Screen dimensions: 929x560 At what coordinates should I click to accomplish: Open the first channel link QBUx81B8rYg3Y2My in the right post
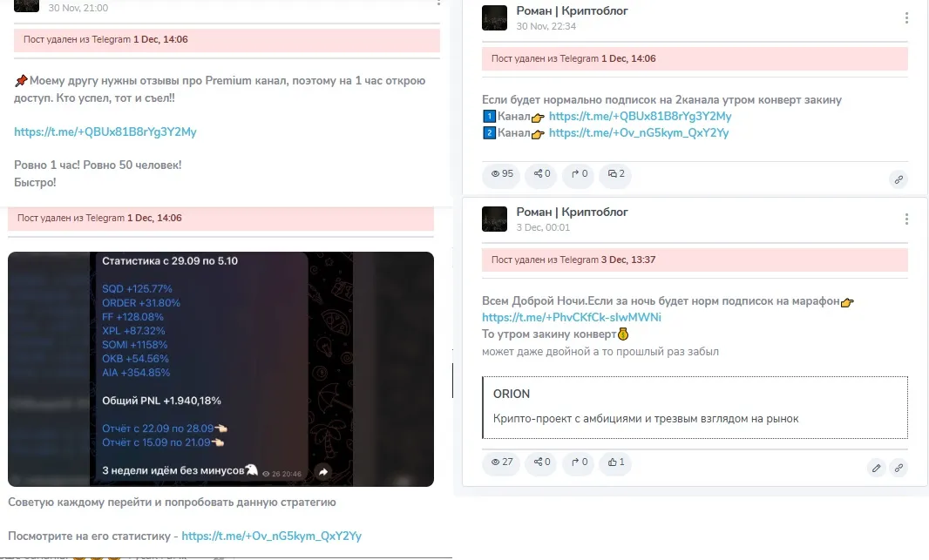(640, 117)
